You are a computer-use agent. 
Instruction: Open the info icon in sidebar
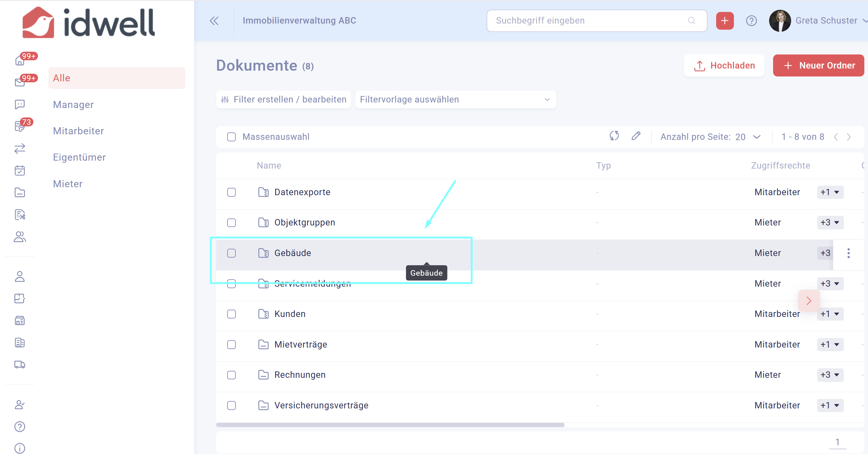pyautogui.click(x=20, y=448)
